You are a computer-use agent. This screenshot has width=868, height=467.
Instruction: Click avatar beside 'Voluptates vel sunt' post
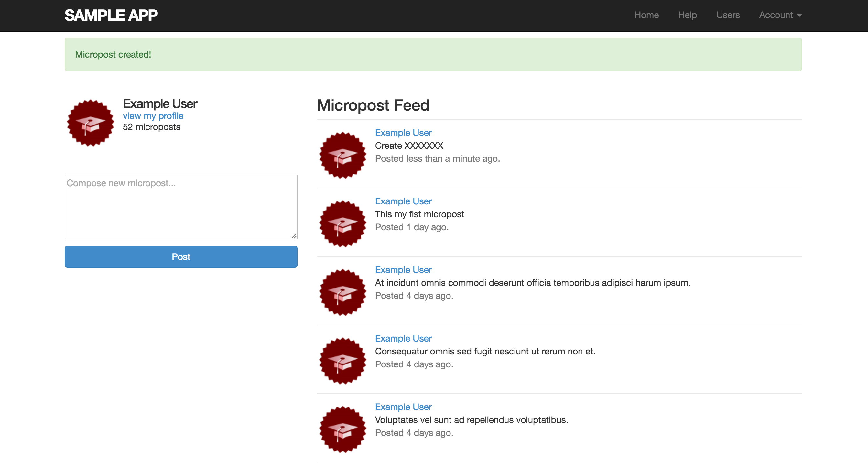tap(342, 429)
